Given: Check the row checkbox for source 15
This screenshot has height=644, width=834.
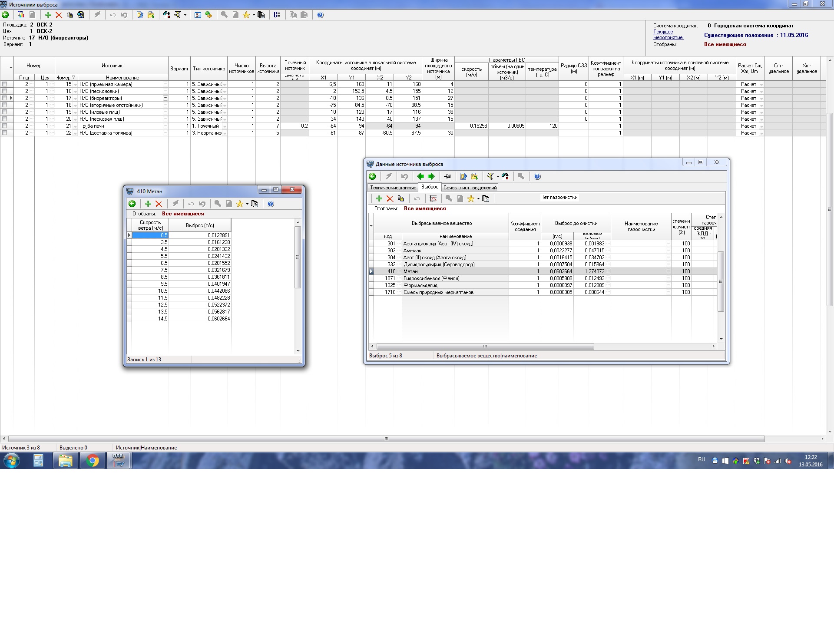Looking at the screenshot, I should point(5,84).
